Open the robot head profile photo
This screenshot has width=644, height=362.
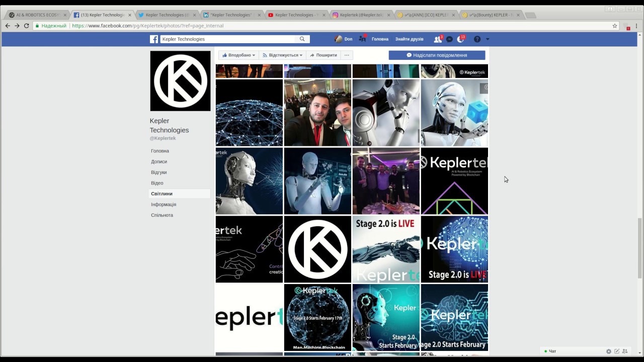coord(249,181)
